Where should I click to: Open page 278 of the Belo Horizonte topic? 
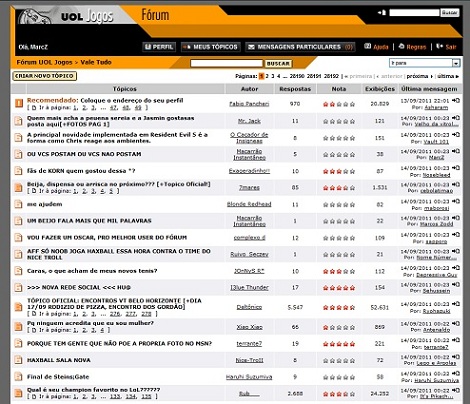[x=146, y=314]
